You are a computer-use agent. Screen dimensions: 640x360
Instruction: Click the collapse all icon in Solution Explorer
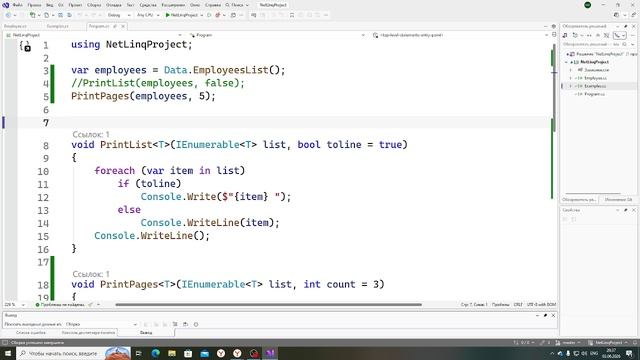point(598,36)
